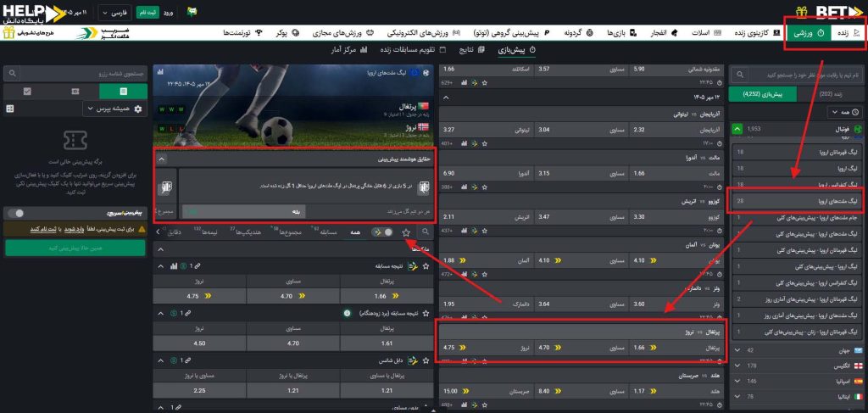Image resolution: width=868 pixels, height=413 pixels.
Task: Click the search icon in the team search box
Action: tap(740, 74)
